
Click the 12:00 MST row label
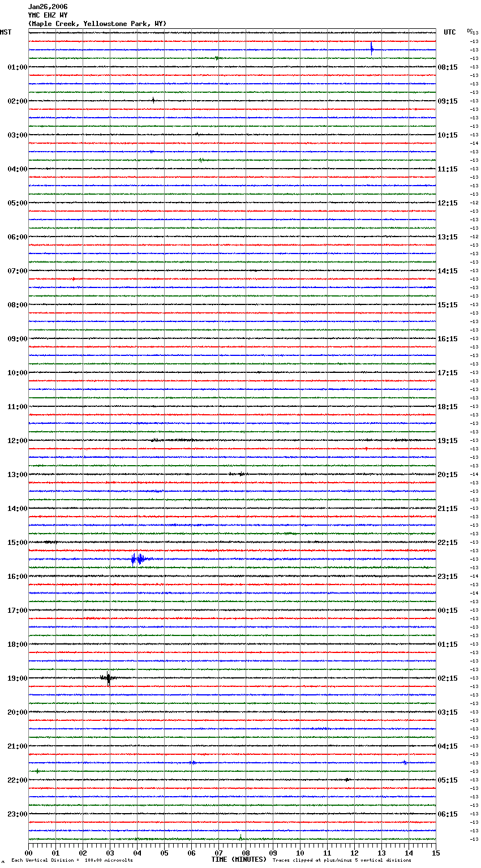point(17,441)
